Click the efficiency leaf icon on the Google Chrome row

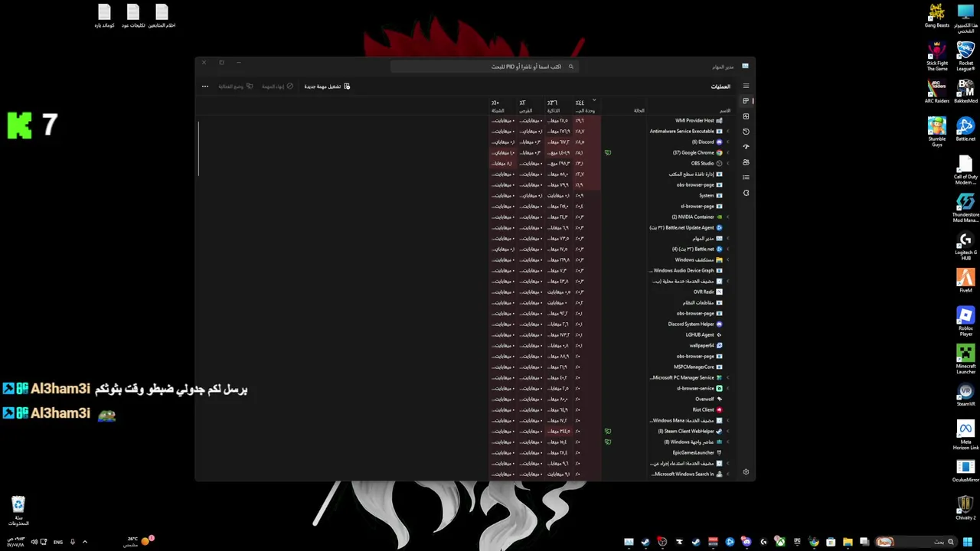608,152
